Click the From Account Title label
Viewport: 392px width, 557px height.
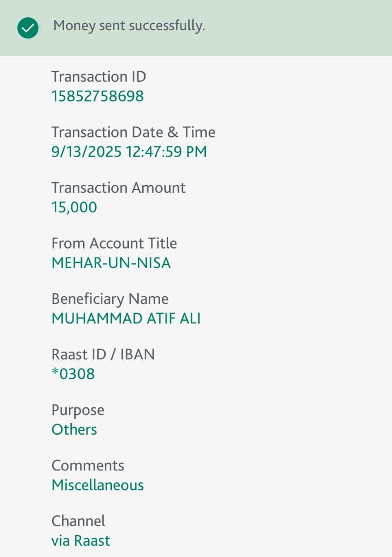coord(114,243)
